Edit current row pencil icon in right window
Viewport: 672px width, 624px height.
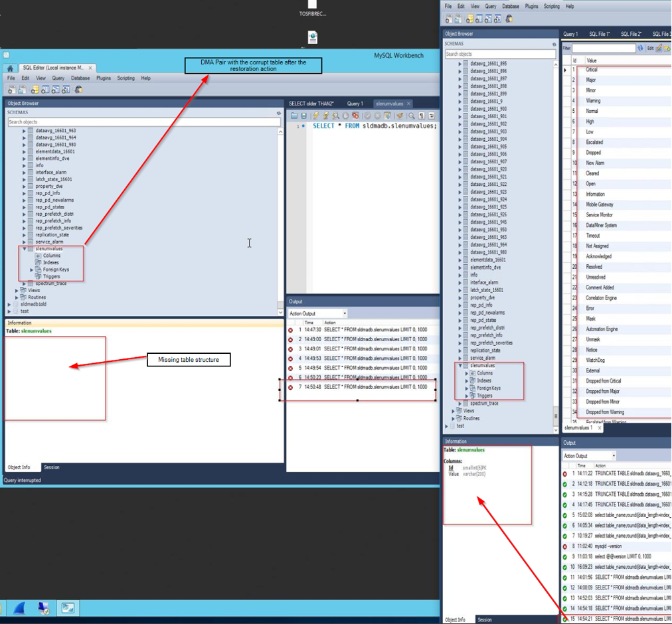659,48
